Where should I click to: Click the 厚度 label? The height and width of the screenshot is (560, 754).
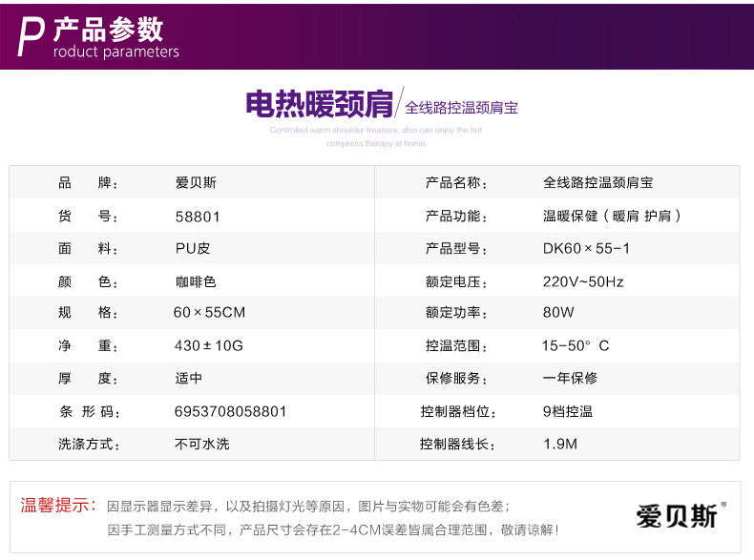pyautogui.click(x=88, y=379)
